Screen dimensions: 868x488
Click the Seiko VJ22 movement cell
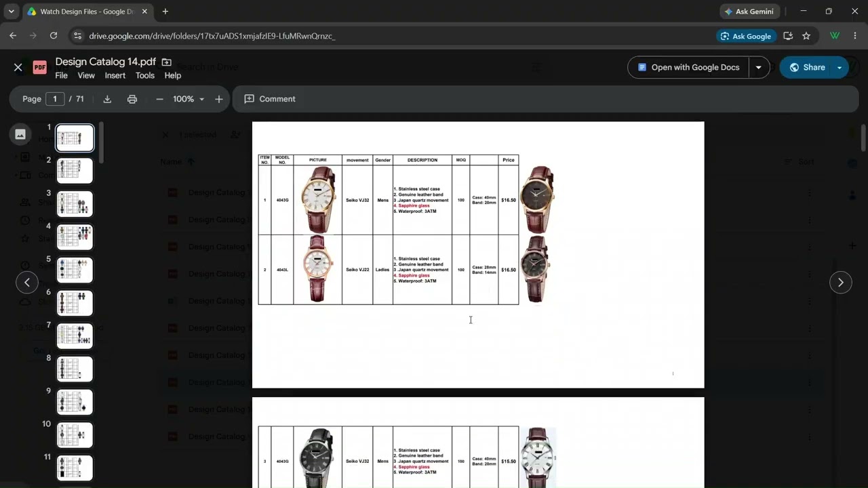(x=357, y=270)
